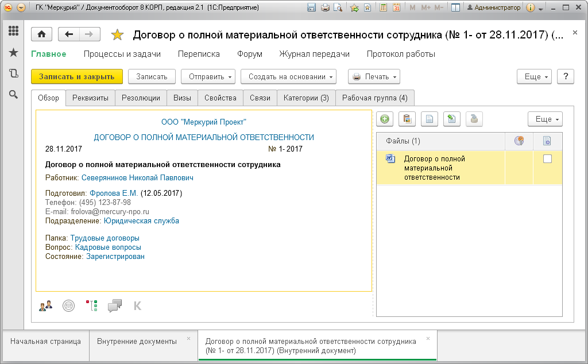Switch to the Свойства tab

pyautogui.click(x=220, y=98)
